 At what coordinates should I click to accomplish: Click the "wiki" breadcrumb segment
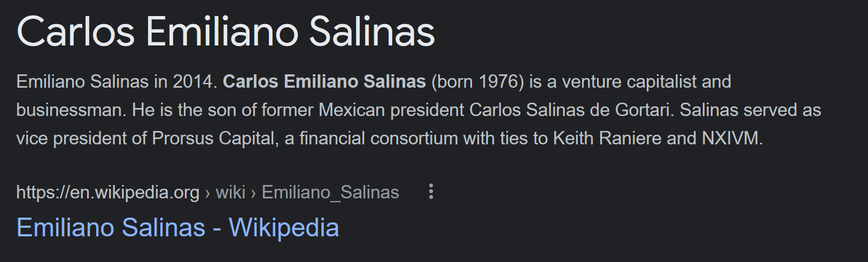[230, 192]
